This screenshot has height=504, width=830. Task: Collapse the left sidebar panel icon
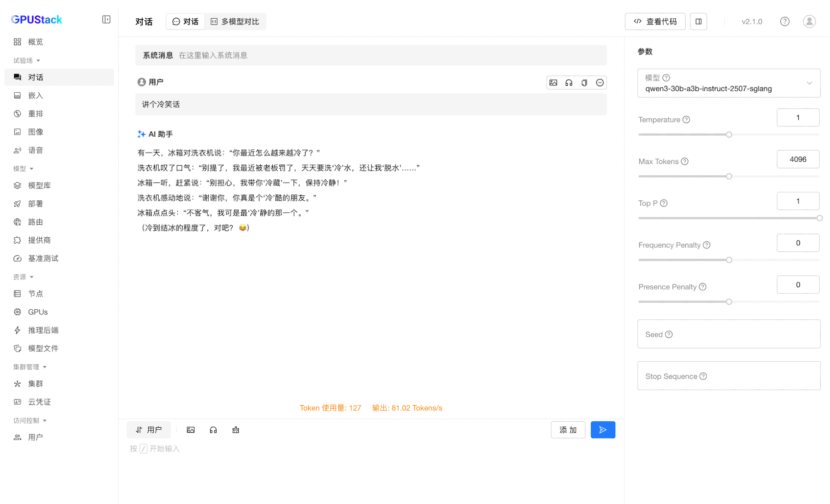[106, 19]
